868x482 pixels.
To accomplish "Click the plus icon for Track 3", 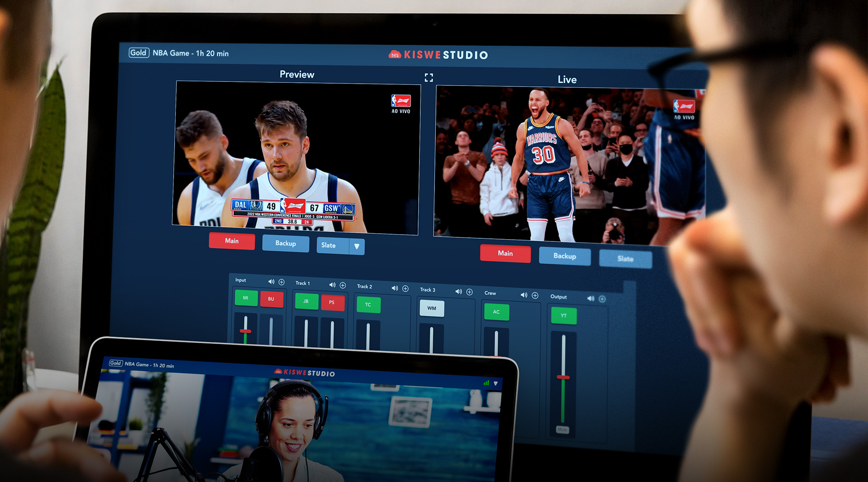I will [469, 292].
